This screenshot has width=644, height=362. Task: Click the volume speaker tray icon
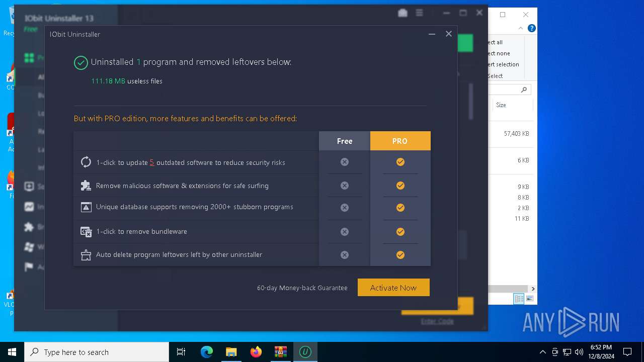(579, 352)
